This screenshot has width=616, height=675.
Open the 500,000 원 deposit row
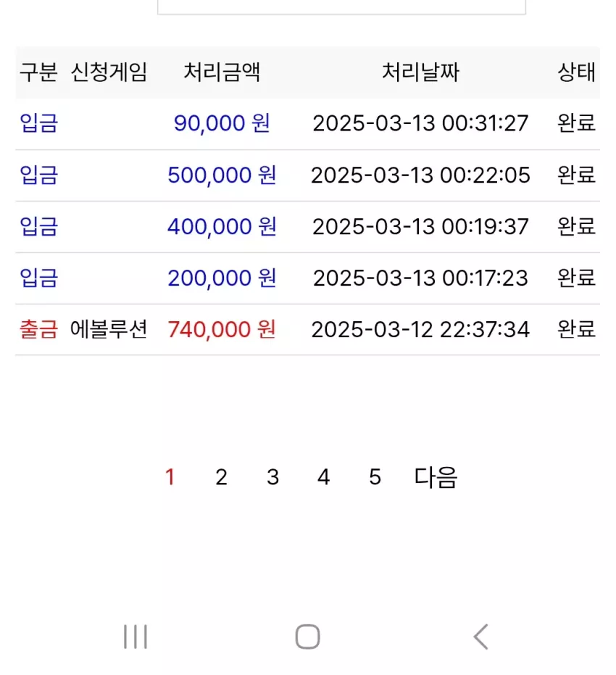[x=307, y=175]
